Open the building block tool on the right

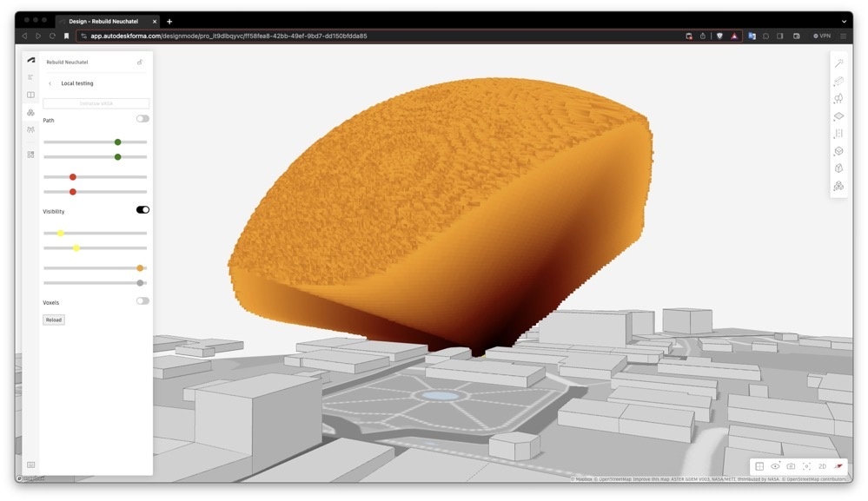838,81
